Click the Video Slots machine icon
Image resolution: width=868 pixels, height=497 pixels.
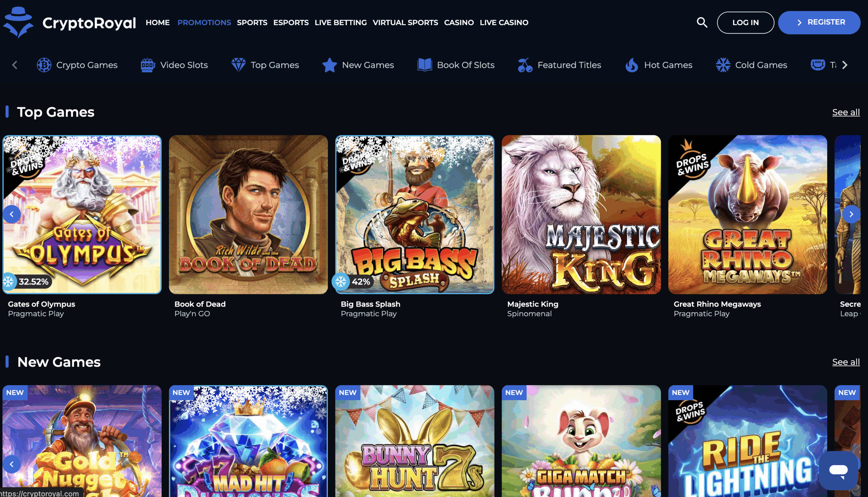point(148,65)
